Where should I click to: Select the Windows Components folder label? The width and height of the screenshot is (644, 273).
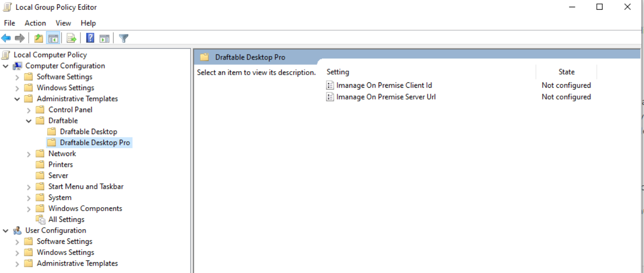(85, 209)
